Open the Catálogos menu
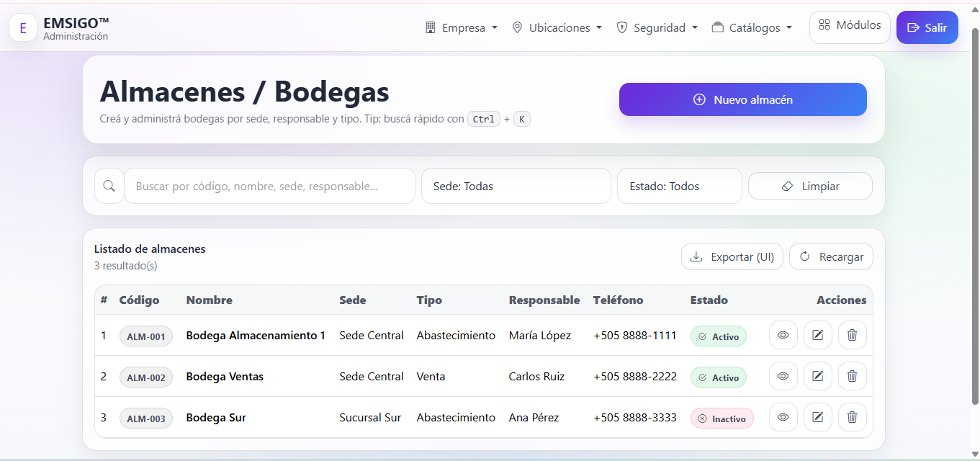Screen dimensions: 980x461 752,27
